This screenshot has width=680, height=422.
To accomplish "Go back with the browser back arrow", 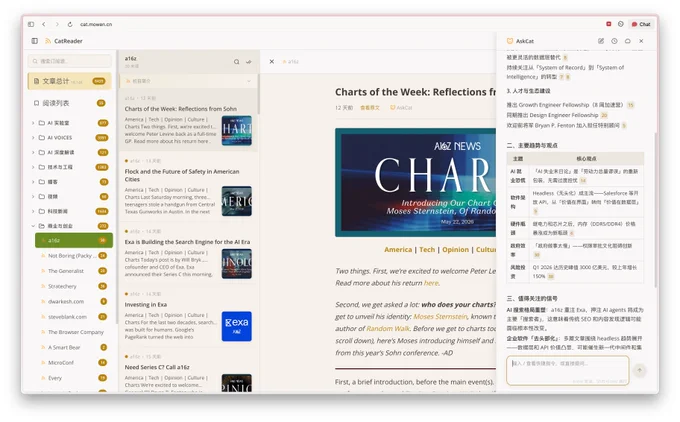I will (44, 24).
